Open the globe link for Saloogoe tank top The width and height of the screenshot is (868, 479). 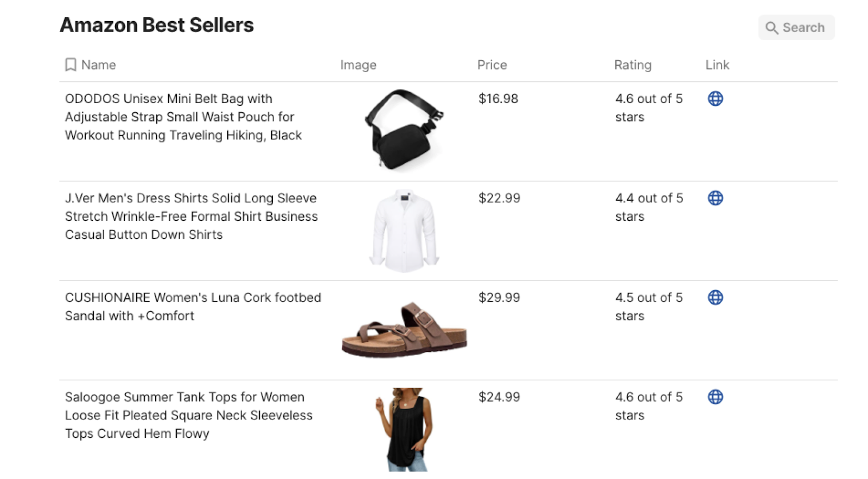click(715, 397)
